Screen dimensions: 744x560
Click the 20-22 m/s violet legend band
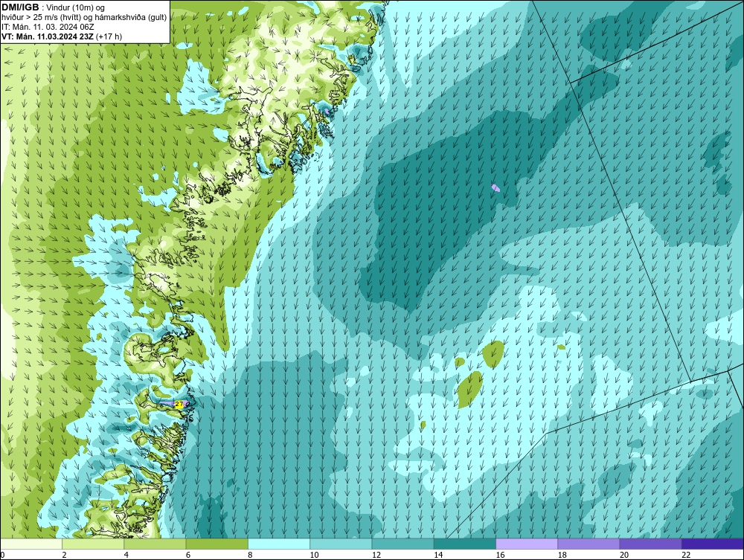click(x=650, y=544)
